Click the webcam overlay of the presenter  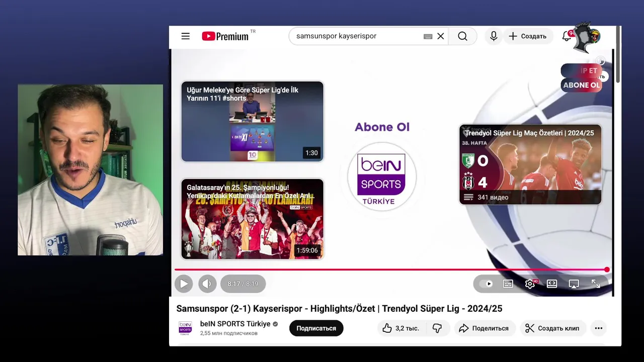tap(91, 170)
